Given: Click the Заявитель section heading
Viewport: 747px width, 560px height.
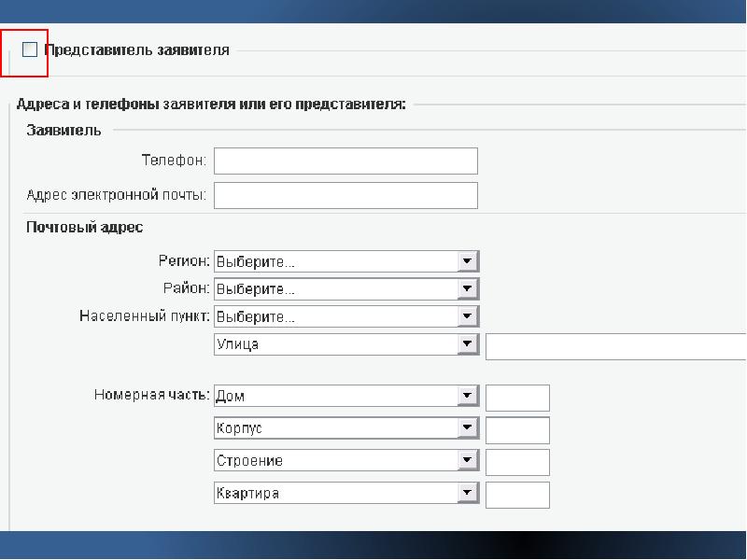Looking at the screenshot, I should click(63, 131).
